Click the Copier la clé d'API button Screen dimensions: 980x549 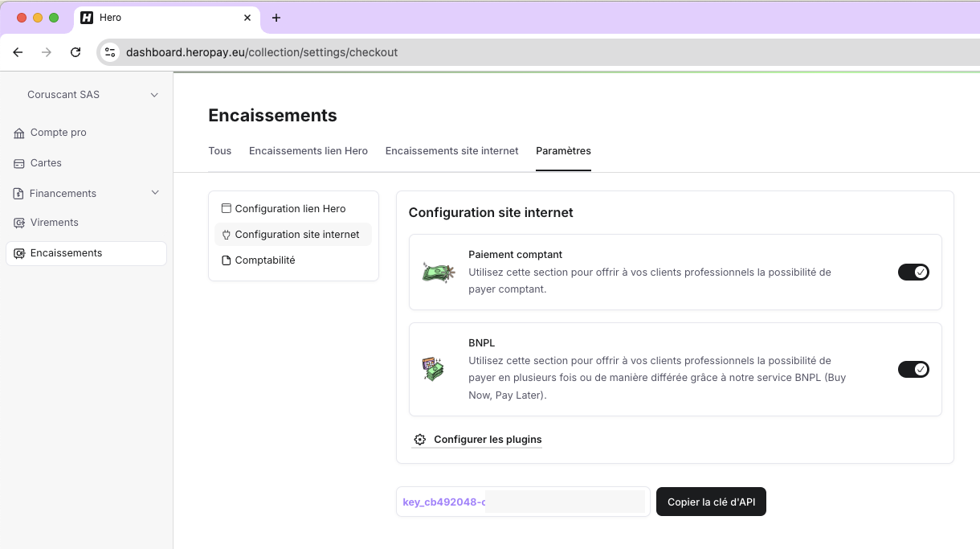click(x=711, y=501)
